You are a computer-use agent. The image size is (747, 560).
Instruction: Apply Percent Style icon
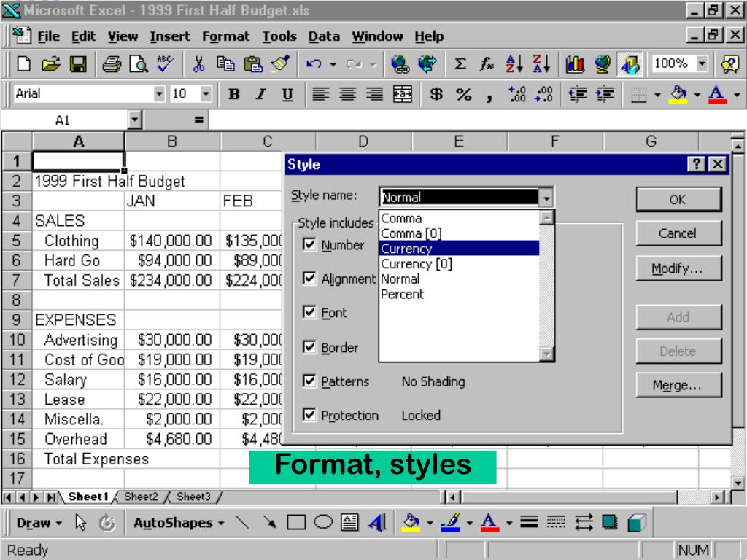pos(463,94)
